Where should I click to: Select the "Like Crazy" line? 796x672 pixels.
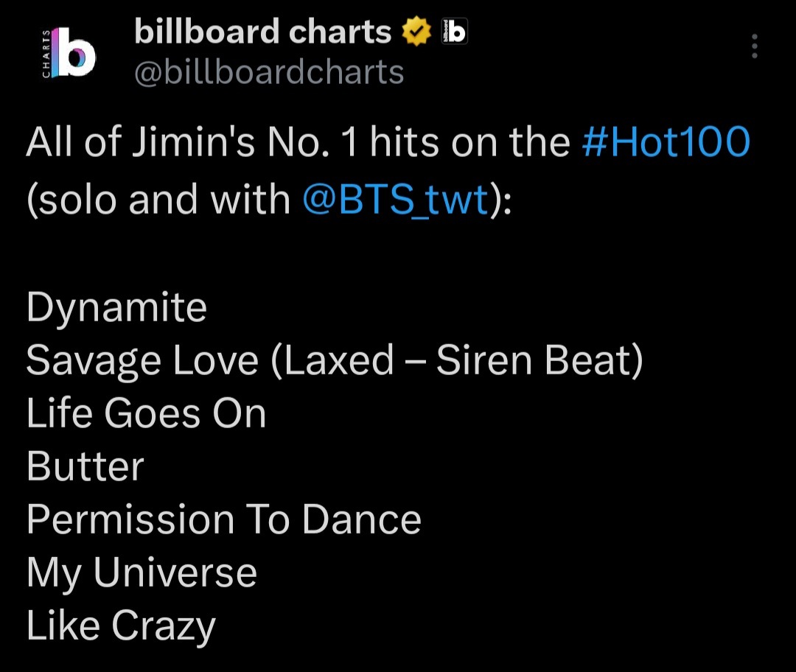[121, 626]
